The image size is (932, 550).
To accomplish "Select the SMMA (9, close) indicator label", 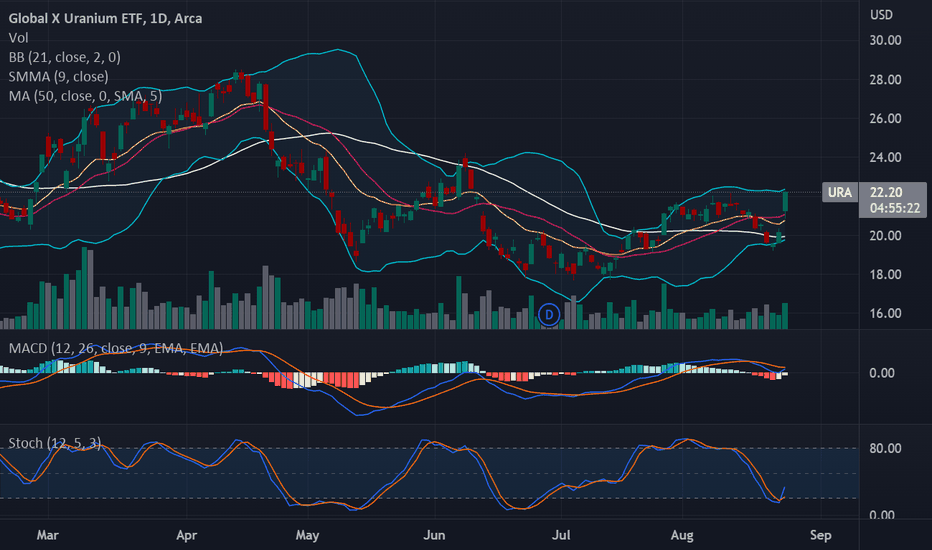I will coord(58,77).
